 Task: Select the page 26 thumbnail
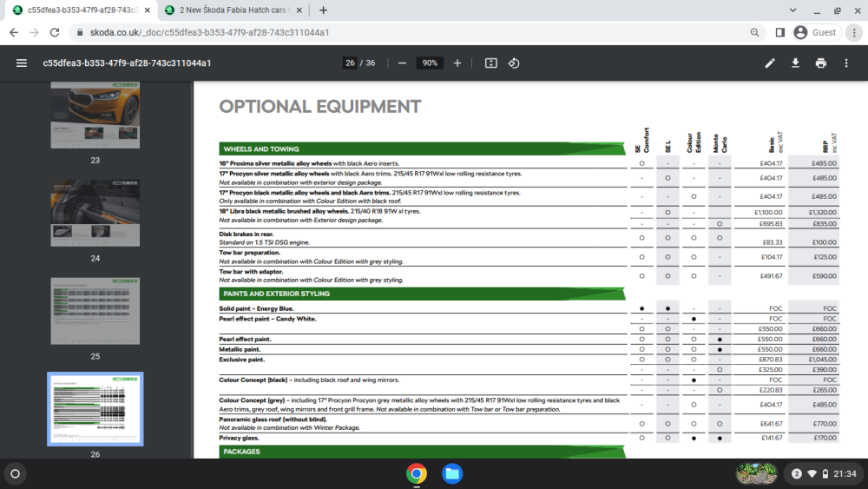(x=95, y=409)
